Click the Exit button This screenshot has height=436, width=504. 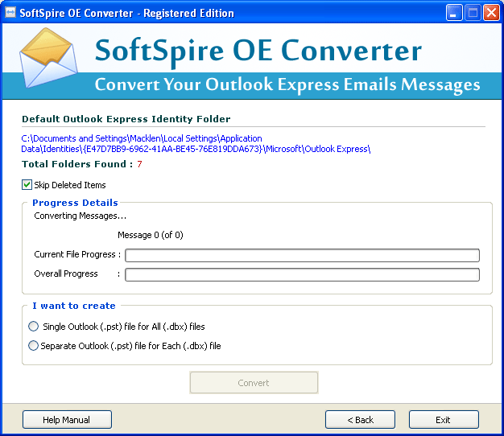click(x=444, y=420)
